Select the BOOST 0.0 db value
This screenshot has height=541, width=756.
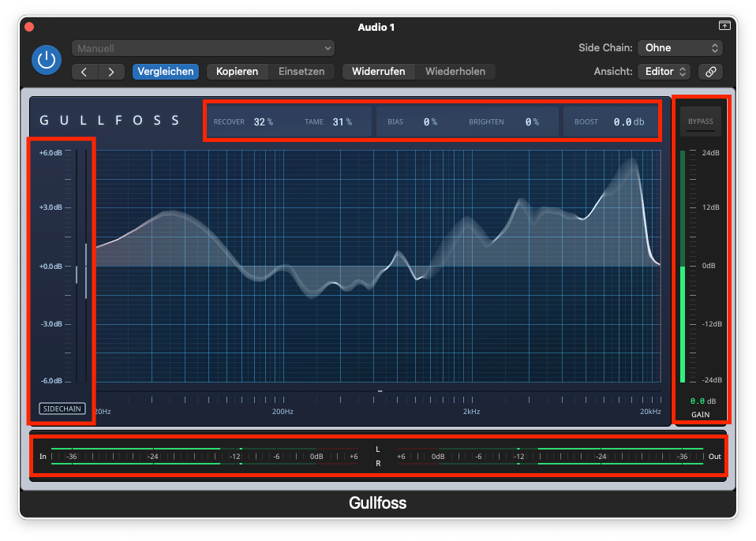629,122
